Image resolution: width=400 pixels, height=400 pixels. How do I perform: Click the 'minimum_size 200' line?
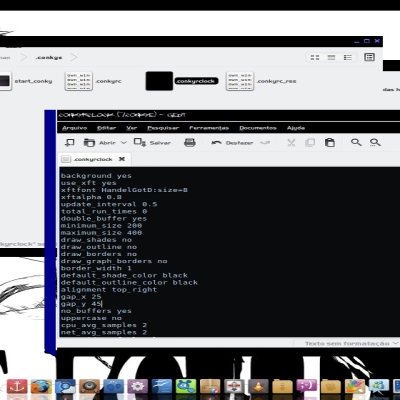pos(101,225)
